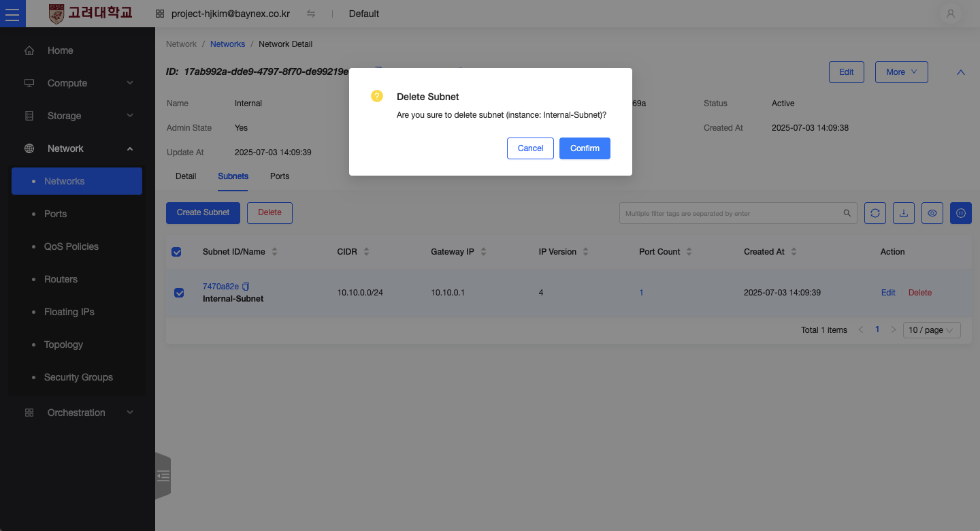980x531 pixels.
Task: Switch to the Subnets tab
Action: [x=233, y=176]
